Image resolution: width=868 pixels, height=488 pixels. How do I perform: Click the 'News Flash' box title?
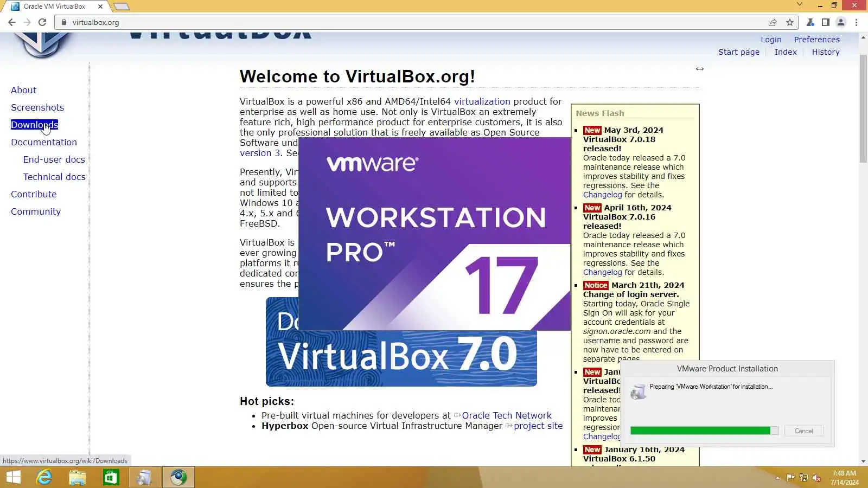tap(600, 113)
